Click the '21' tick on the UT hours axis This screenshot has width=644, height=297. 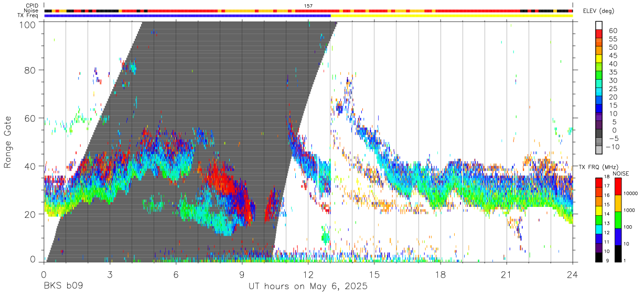pos(507,274)
